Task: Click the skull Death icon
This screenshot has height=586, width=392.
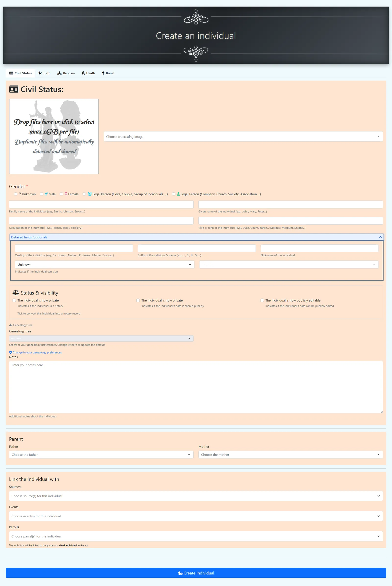Action: click(x=83, y=73)
